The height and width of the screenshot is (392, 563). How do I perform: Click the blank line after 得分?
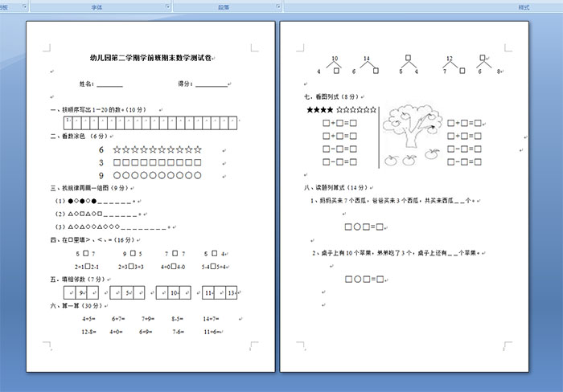(x=212, y=84)
